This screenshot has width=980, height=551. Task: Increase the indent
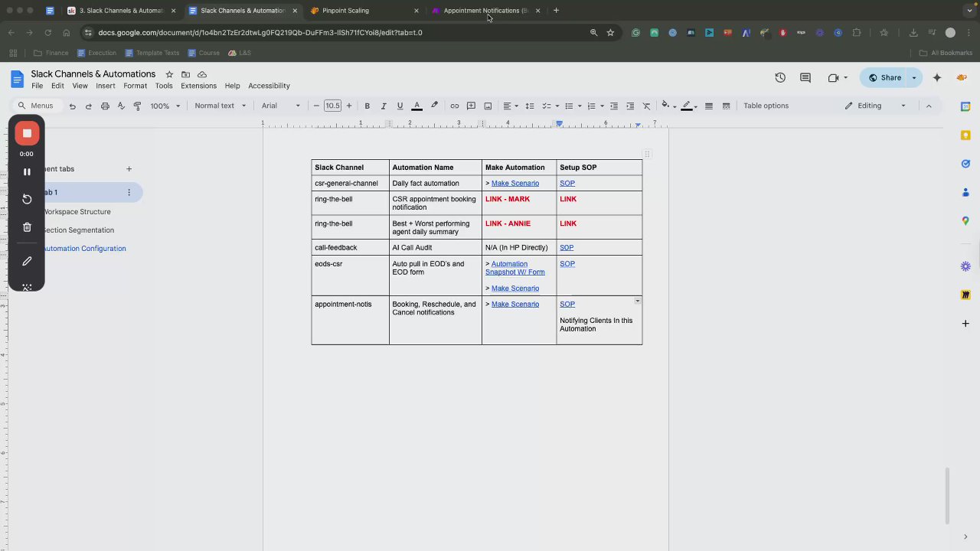pos(630,106)
